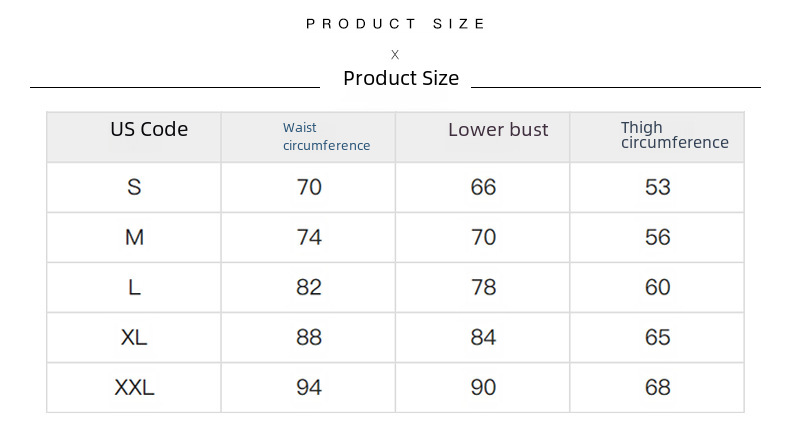Click waist value 94 for XXL
The image size is (790, 430).
pyautogui.click(x=309, y=387)
